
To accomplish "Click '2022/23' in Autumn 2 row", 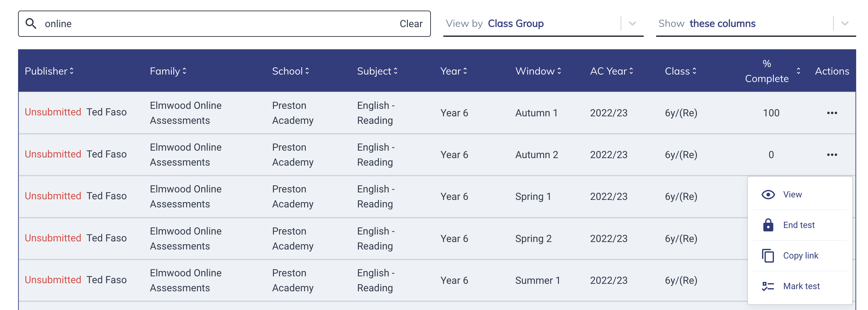I will [608, 154].
